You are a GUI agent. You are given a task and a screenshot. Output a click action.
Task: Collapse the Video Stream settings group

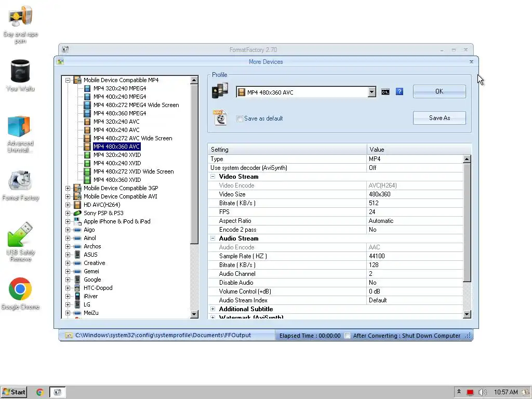212,177
